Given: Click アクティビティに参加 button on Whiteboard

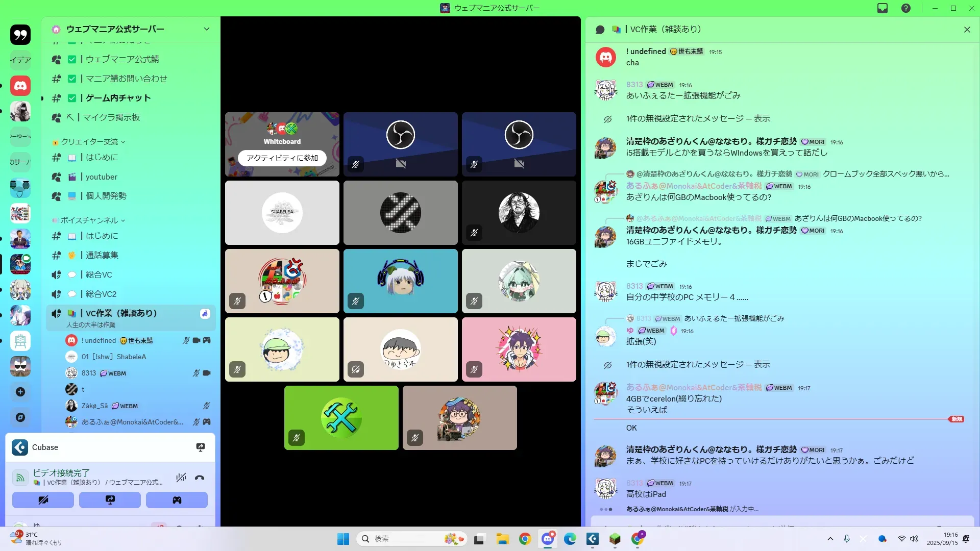Looking at the screenshot, I should (x=282, y=158).
